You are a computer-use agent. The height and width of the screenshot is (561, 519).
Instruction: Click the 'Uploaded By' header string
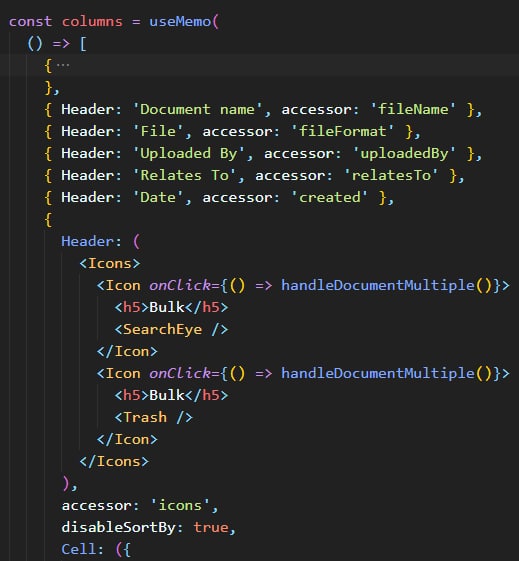[x=188, y=153]
